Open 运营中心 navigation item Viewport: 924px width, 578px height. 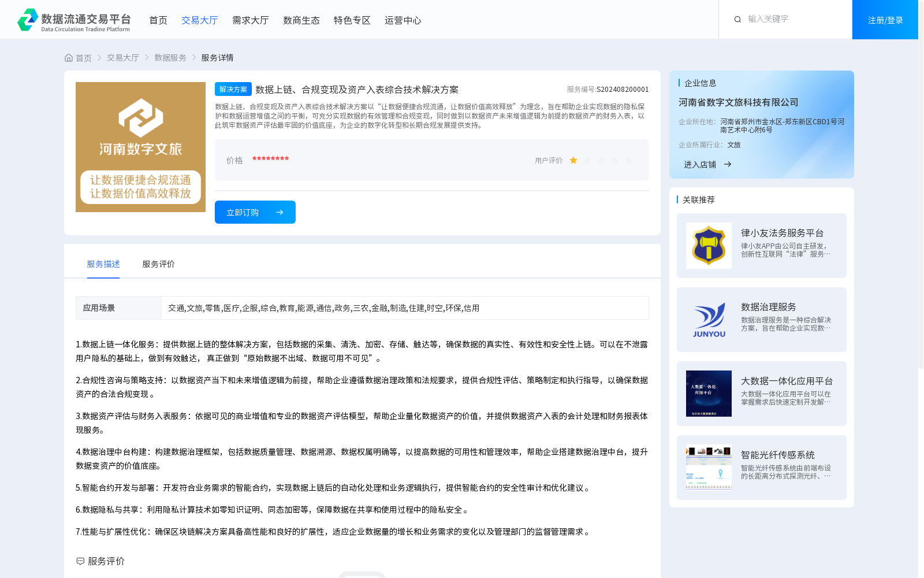click(403, 20)
